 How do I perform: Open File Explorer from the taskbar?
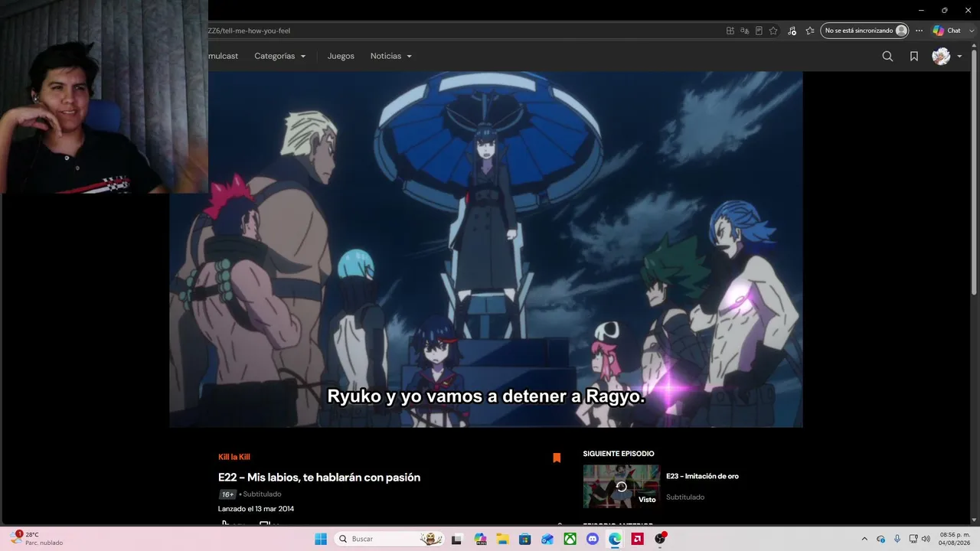click(x=502, y=539)
